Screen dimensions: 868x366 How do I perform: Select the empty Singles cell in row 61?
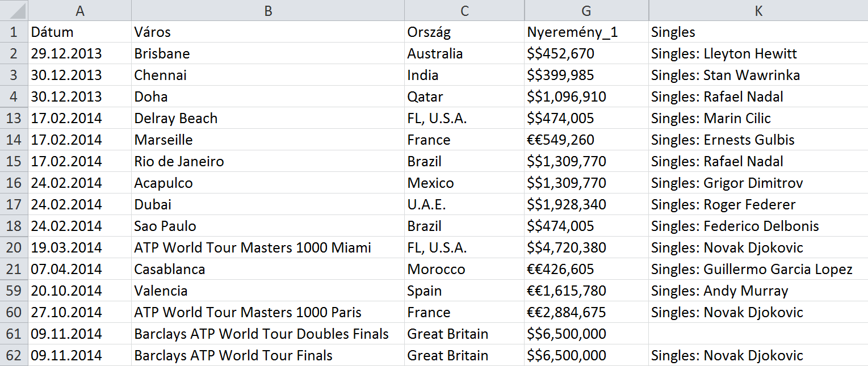pos(758,334)
